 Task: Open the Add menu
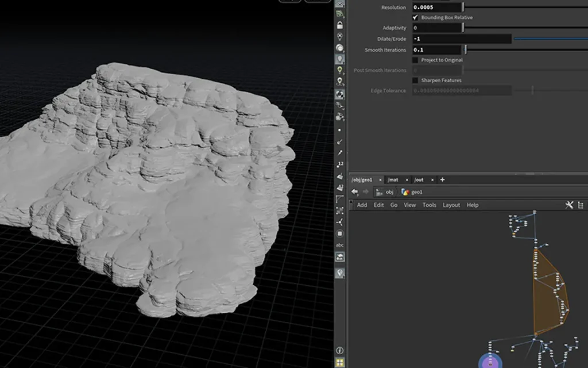tap(362, 205)
